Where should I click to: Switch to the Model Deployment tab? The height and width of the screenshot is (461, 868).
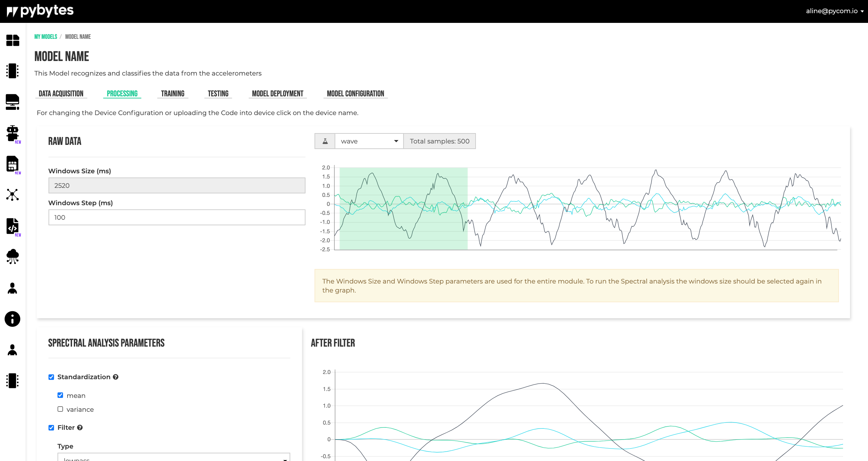pos(277,94)
